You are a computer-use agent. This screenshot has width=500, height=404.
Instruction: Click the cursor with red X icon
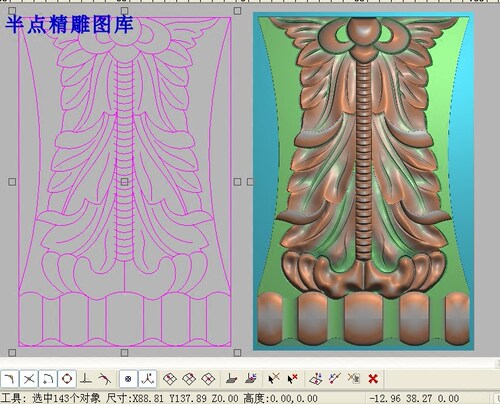(x=292, y=379)
